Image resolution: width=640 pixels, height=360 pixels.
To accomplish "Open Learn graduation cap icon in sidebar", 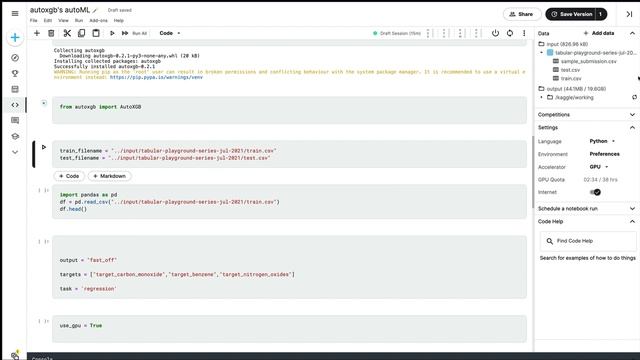I will click(15, 136).
